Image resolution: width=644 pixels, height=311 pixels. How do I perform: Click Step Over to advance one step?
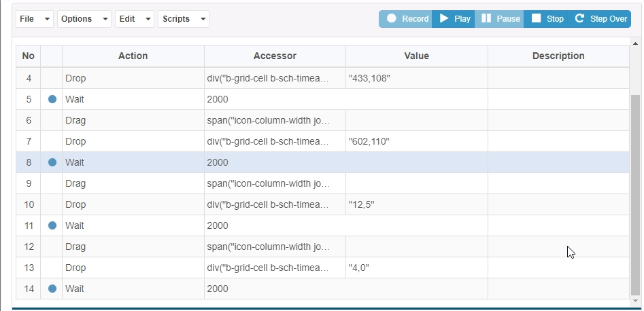(600, 19)
